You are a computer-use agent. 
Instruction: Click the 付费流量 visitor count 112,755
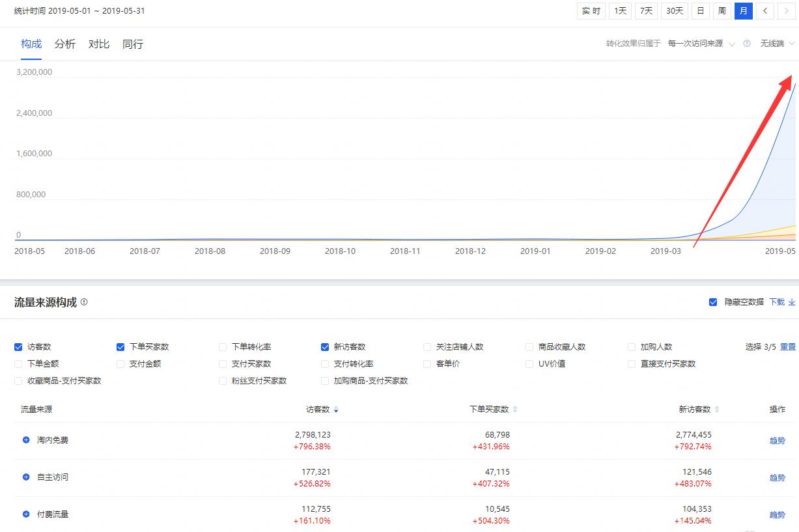316,509
